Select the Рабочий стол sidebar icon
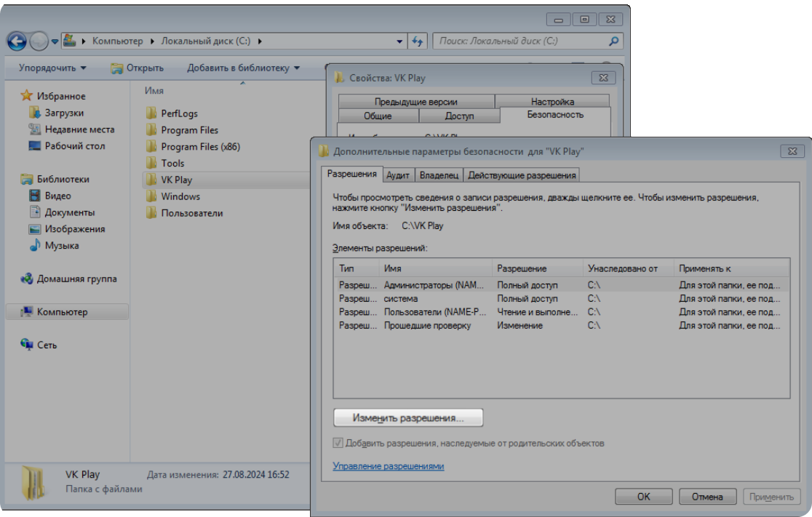 click(x=34, y=146)
